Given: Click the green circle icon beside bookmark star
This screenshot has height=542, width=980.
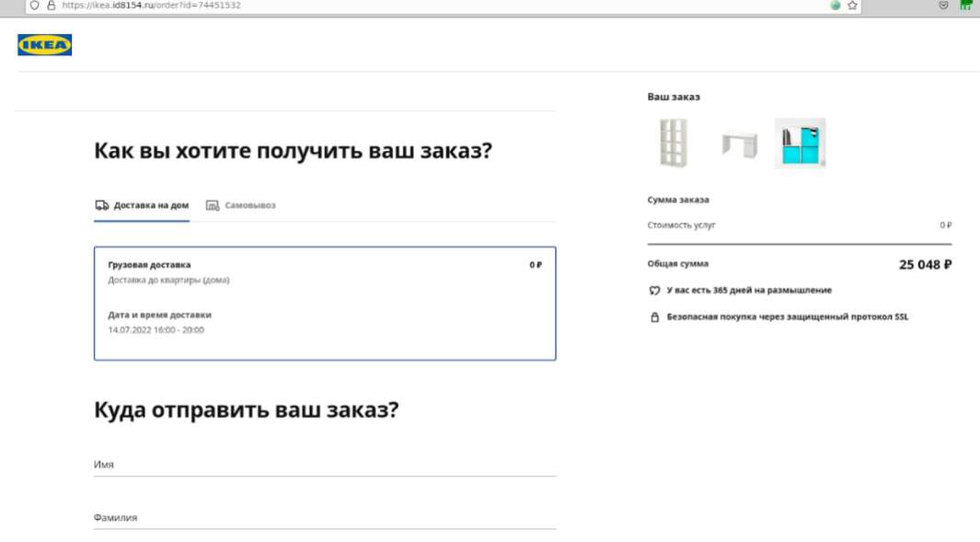Looking at the screenshot, I should 836,5.
